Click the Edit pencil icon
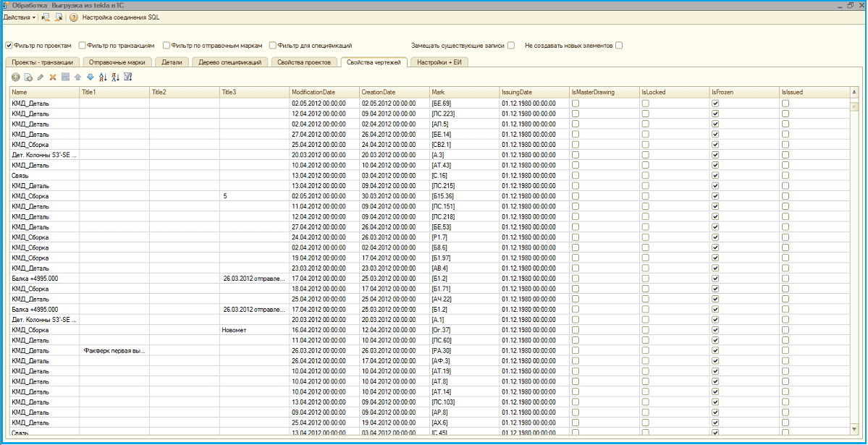Viewport: 868px width, 445px height. tap(41, 77)
